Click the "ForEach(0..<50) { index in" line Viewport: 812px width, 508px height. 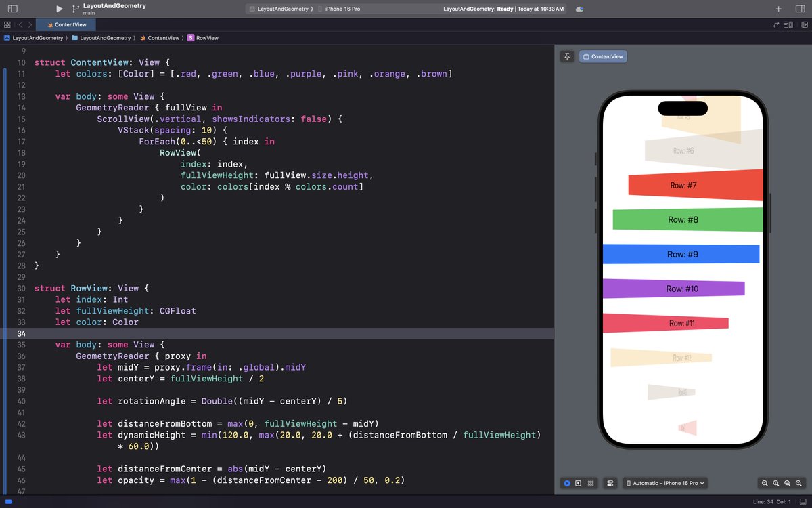pyautogui.click(x=206, y=142)
